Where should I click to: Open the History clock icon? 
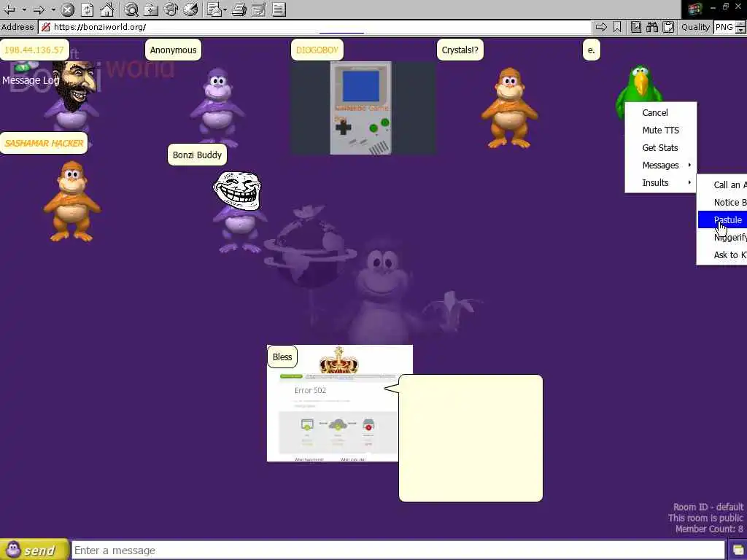tap(190, 9)
